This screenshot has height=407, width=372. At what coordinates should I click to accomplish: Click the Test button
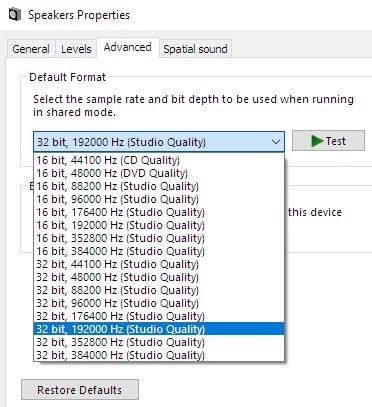(x=328, y=141)
